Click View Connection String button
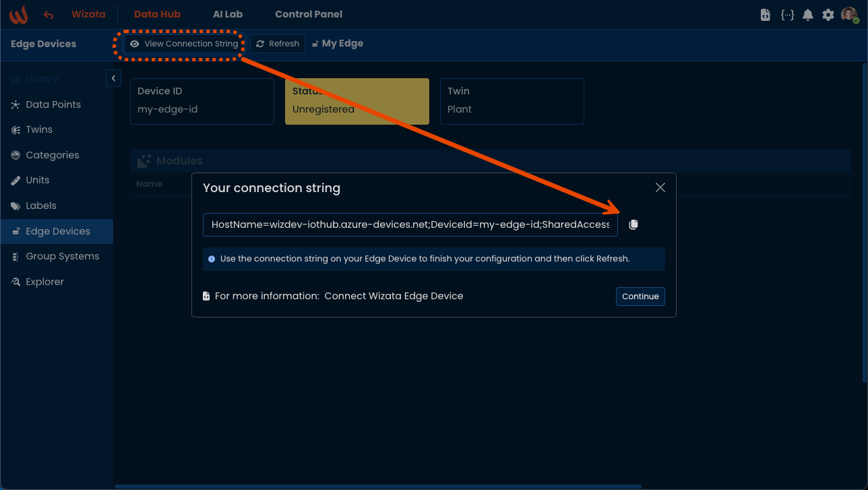This screenshot has height=490, width=868. 185,44
